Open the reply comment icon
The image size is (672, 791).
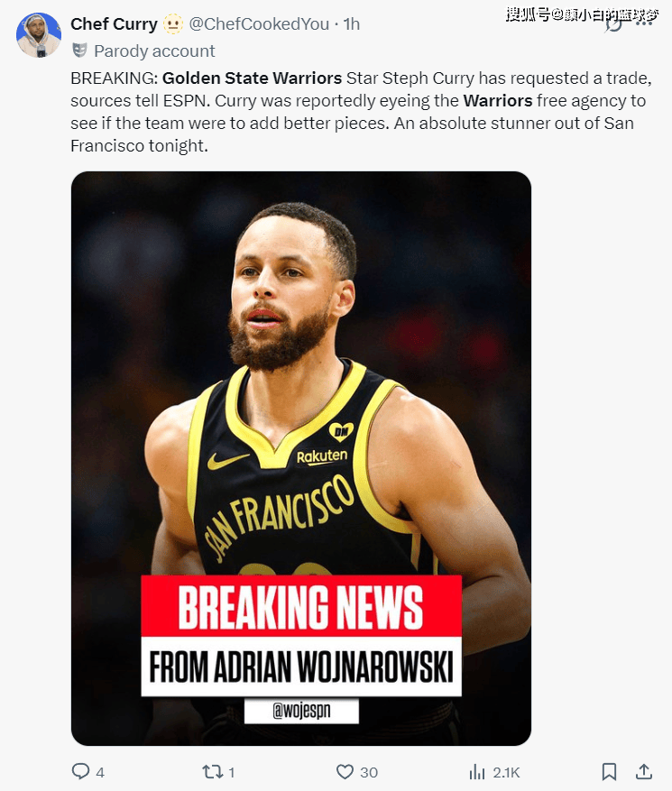click(x=80, y=771)
